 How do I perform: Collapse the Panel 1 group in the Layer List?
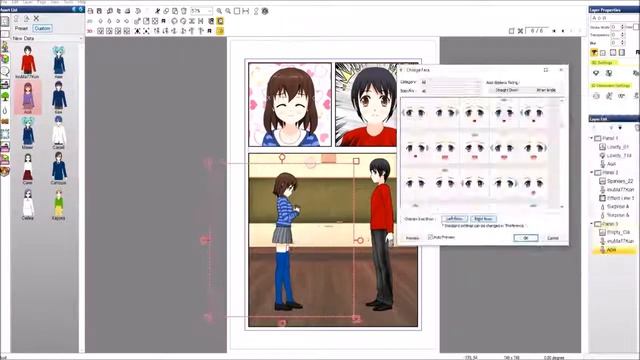click(x=591, y=138)
